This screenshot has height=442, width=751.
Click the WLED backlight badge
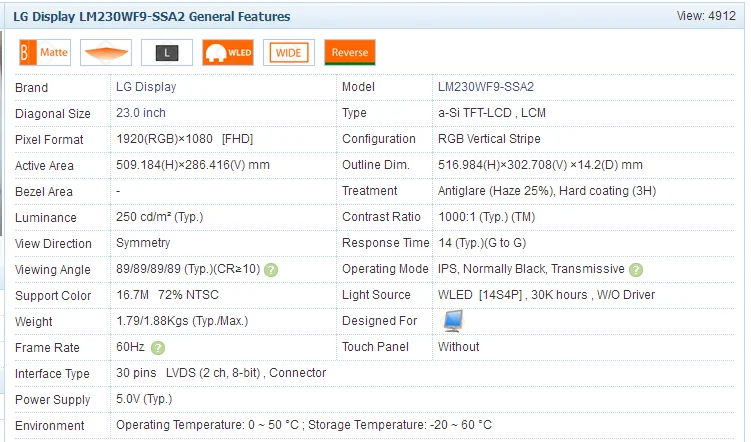pos(228,52)
